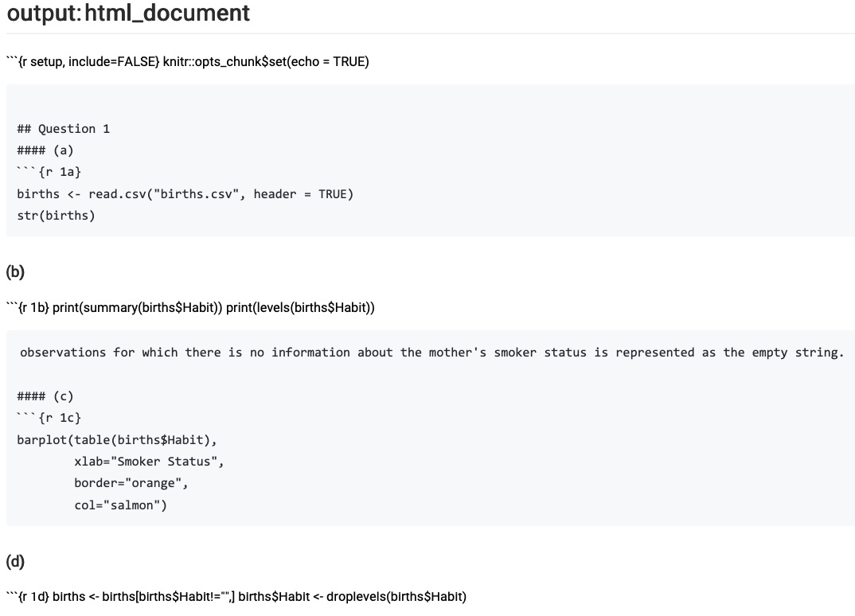Click the births read.csv assignment line
Screen dimensions: 855x616
(x=185, y=194)
